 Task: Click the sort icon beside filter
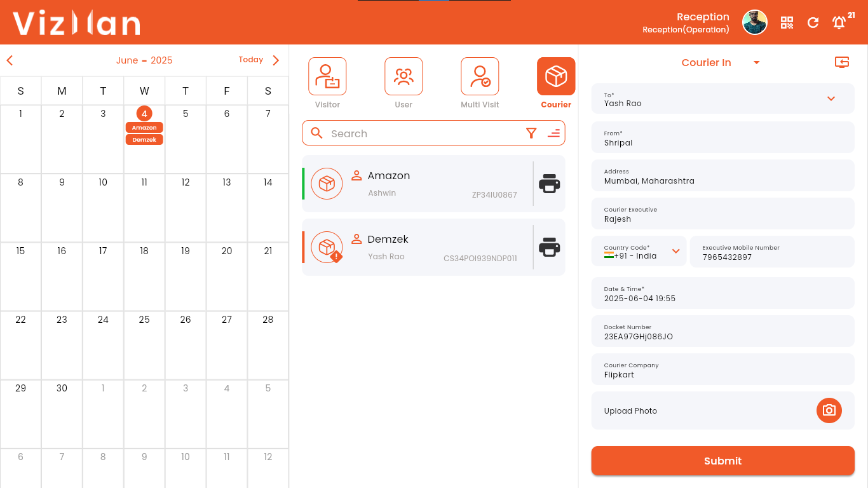point(553,133)
